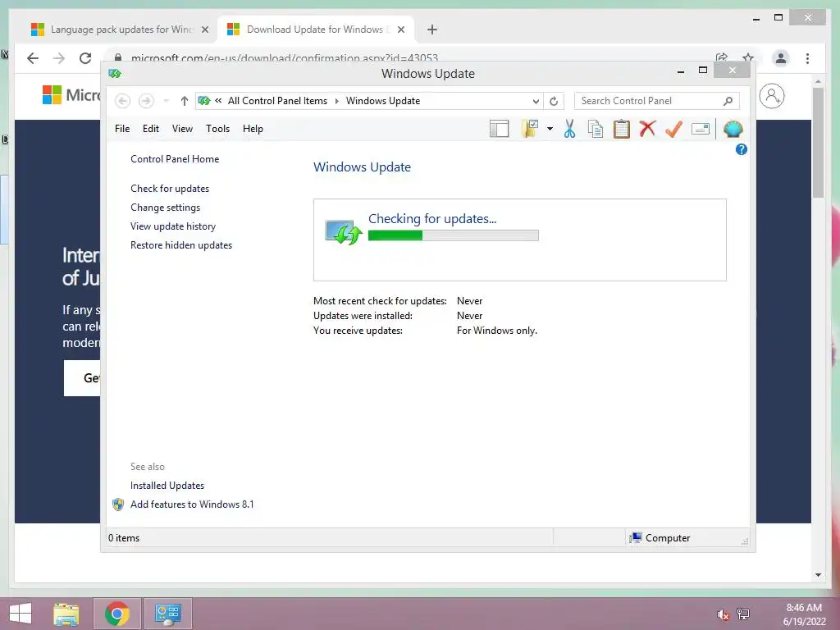The height and width of the screenshot is (630, 840).
Task: Click Chrome's back arrow button
Action: (x=33, y=58)
